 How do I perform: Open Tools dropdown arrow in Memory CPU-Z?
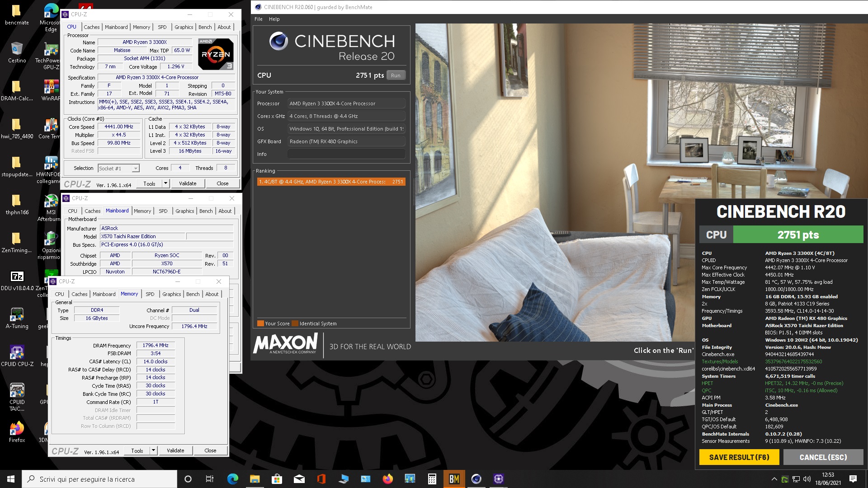(153, 450)
